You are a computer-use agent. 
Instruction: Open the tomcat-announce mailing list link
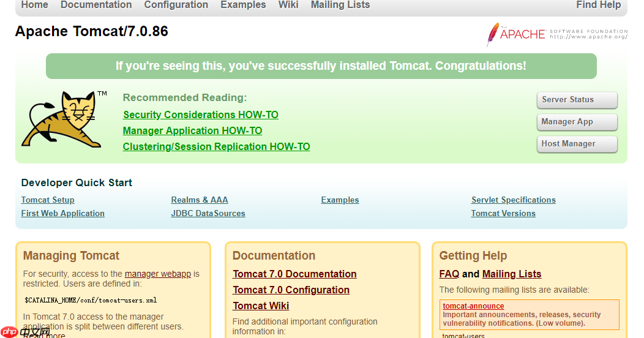click(x=473, y=306)
